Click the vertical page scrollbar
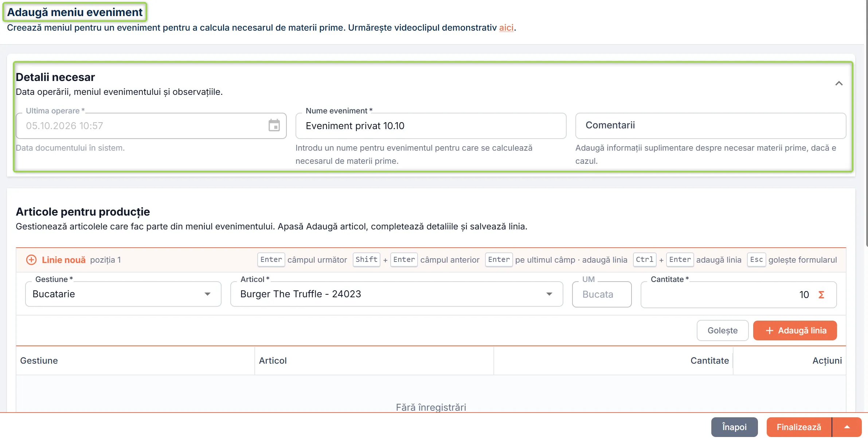868x441 pixels. (867, 124)
